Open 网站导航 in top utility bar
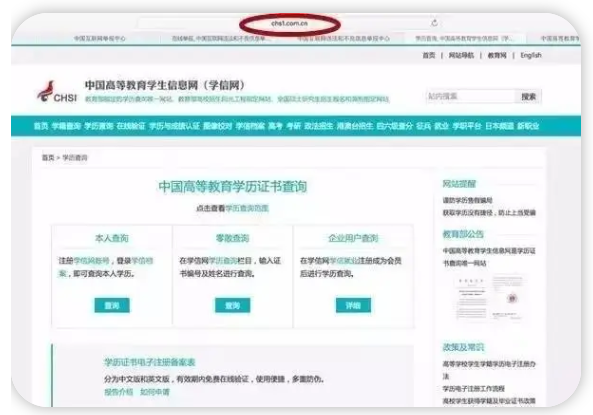593x415 pixels. (x=461, y=55)
